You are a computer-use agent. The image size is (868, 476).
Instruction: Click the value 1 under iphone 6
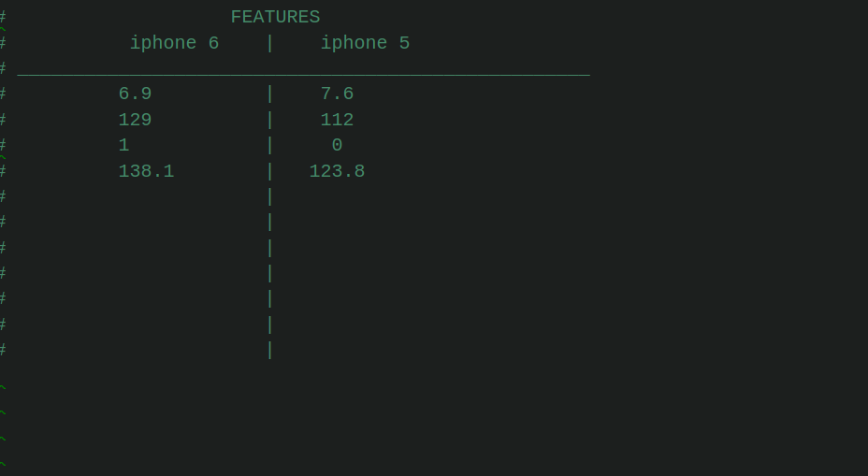124,146
